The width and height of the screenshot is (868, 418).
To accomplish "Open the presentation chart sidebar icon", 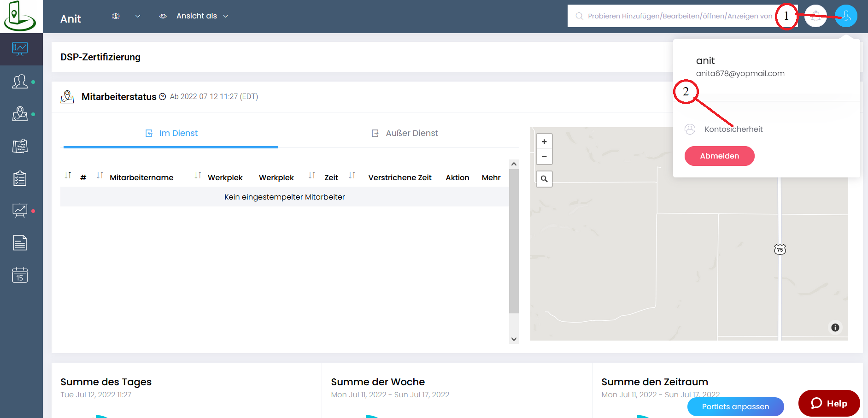I will (x=20, y=211).
